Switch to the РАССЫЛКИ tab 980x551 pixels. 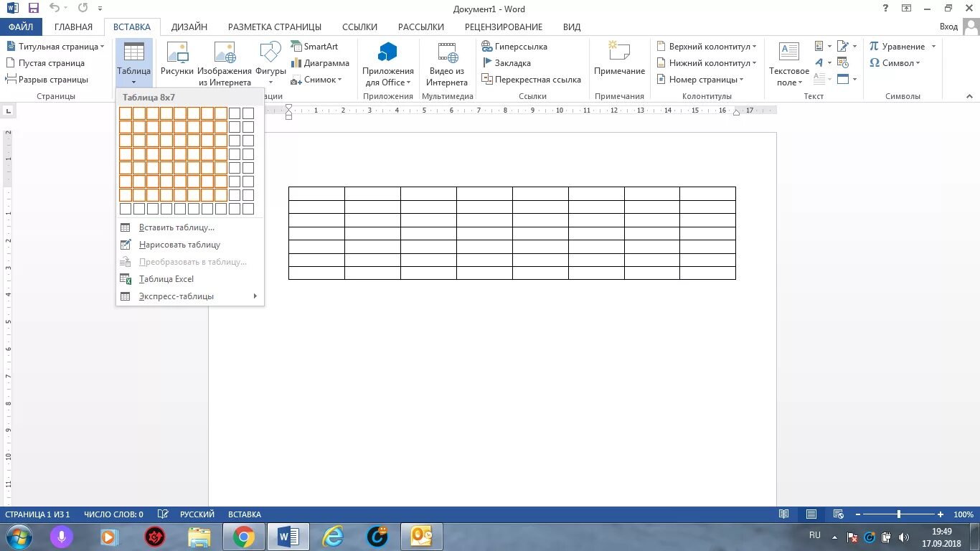[421, 27]
